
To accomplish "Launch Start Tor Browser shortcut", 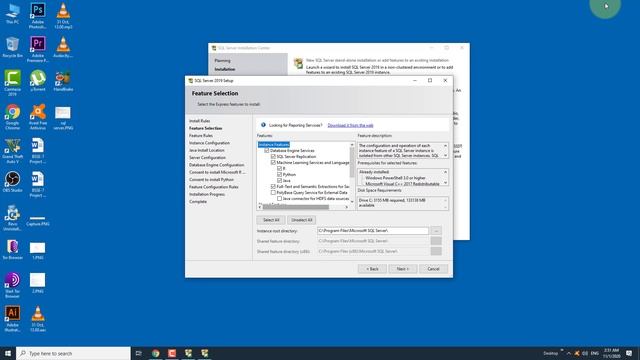I will tap(12, 285).
